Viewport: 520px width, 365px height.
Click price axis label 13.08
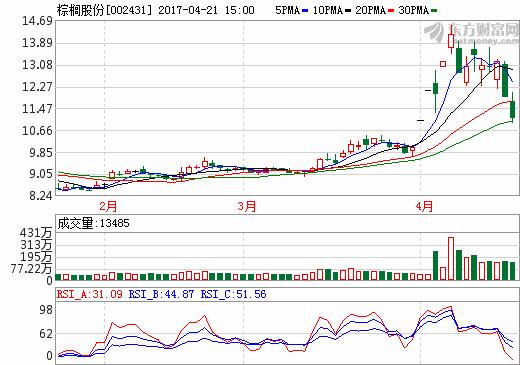(x=37, y=65)
